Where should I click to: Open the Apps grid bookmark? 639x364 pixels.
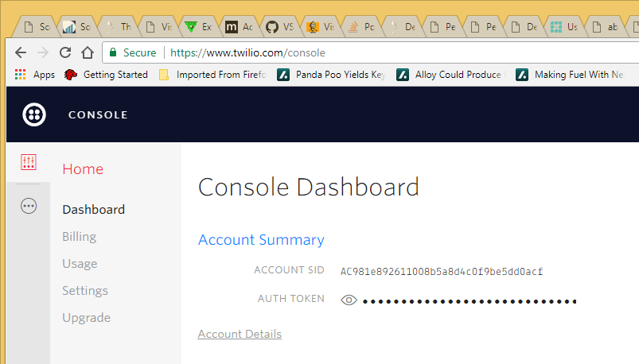click(x=35, y=75)
